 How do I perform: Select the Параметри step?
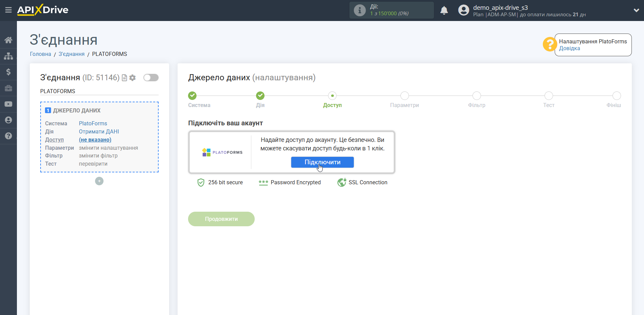[x=405, y=96]
